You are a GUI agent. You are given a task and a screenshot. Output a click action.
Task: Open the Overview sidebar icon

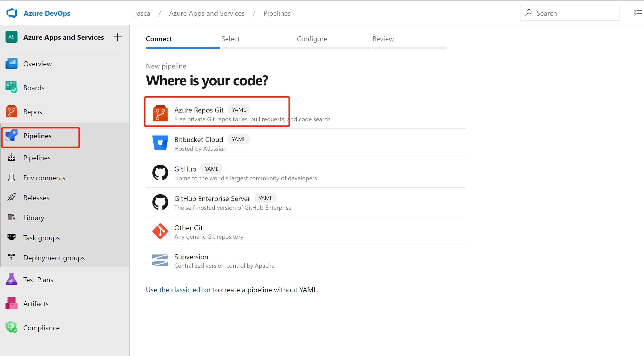coord(12,63)
